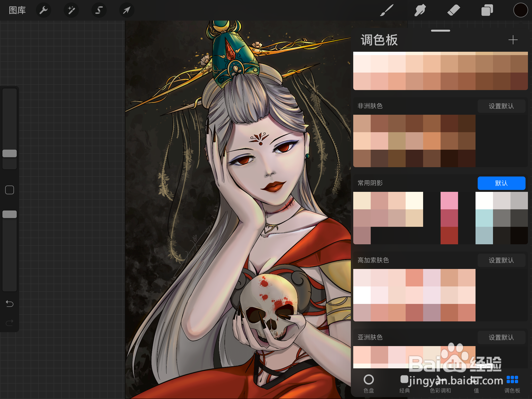Pick the rose-red middle swatch in 常用阴影

click(449, 218)
